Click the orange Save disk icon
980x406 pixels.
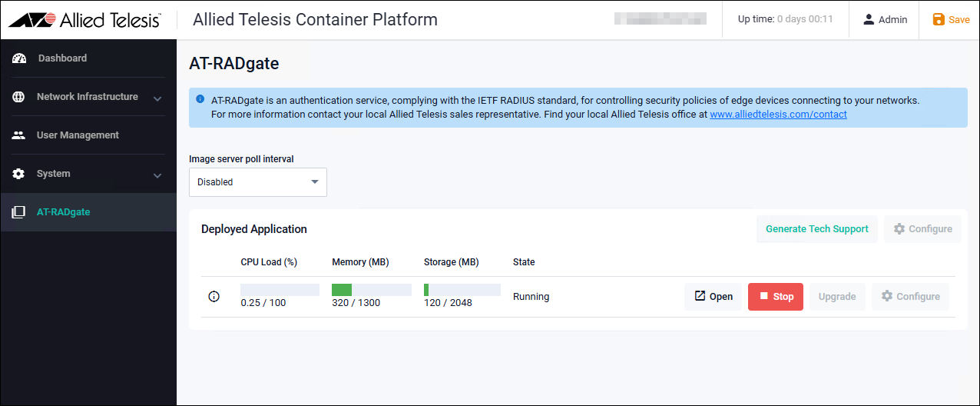point(939,20)
